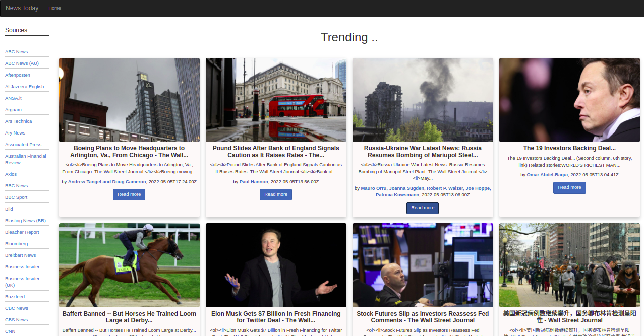Image resolution: width=644 pixels, height=336 pixels.
Task: Click Read more on 19 Investors article
Action: point(569,187)
